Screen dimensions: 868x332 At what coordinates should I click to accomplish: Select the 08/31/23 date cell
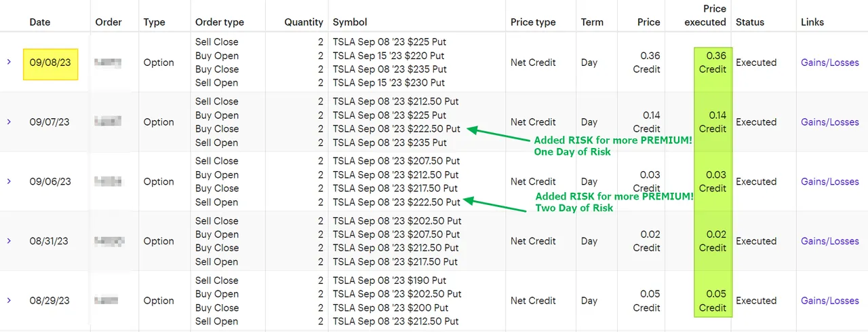[x=50, y=241]
